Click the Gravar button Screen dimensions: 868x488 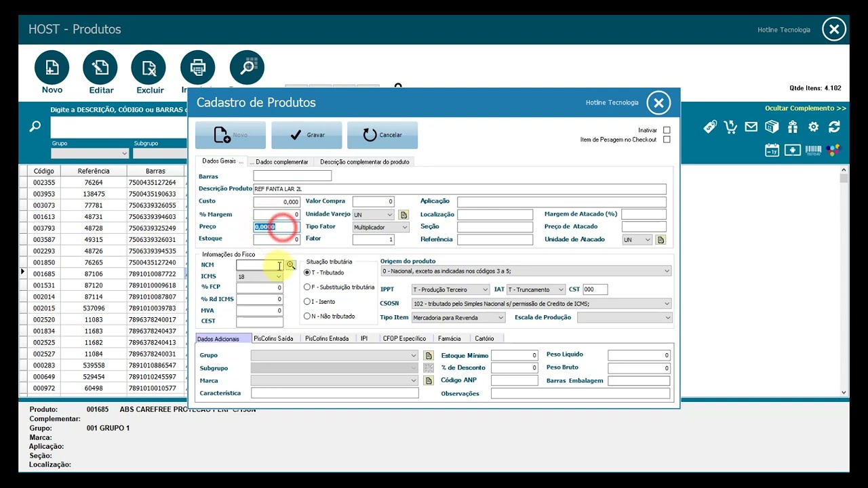307,135
